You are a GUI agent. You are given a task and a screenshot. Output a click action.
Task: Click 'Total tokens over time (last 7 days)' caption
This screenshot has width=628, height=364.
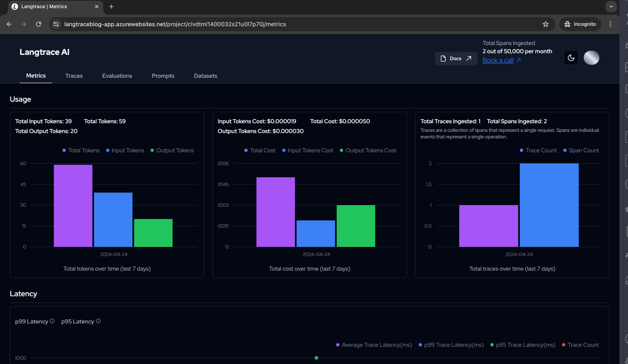tap(107, 269)
